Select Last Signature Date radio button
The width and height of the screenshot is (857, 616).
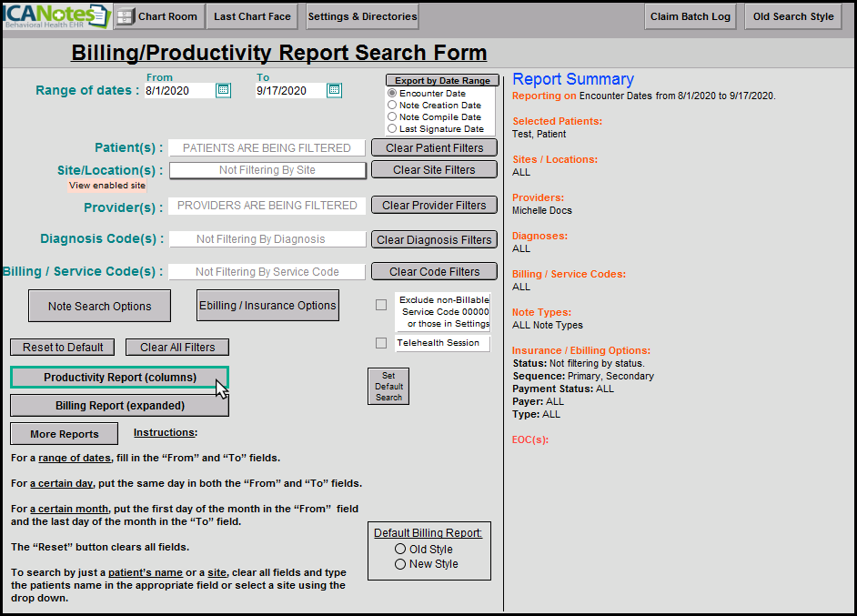point(392,129)
